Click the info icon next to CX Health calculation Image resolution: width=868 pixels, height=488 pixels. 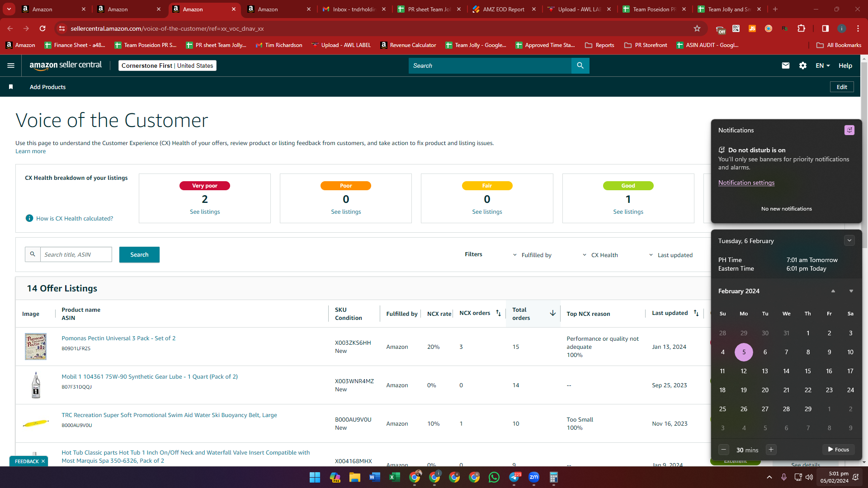[29, 218]
